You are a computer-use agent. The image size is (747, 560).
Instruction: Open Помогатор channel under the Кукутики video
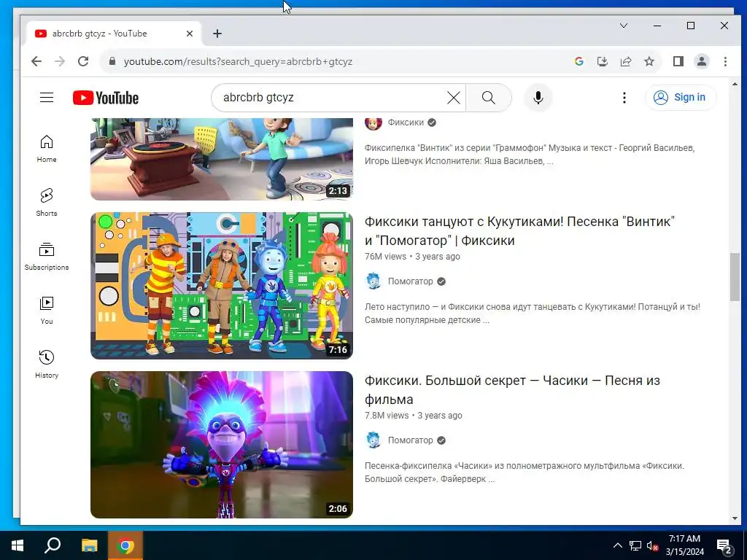410,281
